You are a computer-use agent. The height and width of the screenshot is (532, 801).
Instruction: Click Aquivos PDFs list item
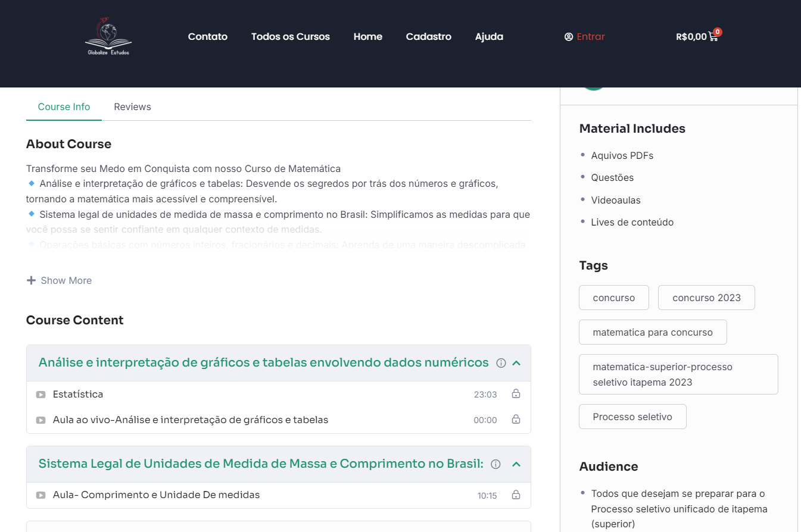[622, 155]
